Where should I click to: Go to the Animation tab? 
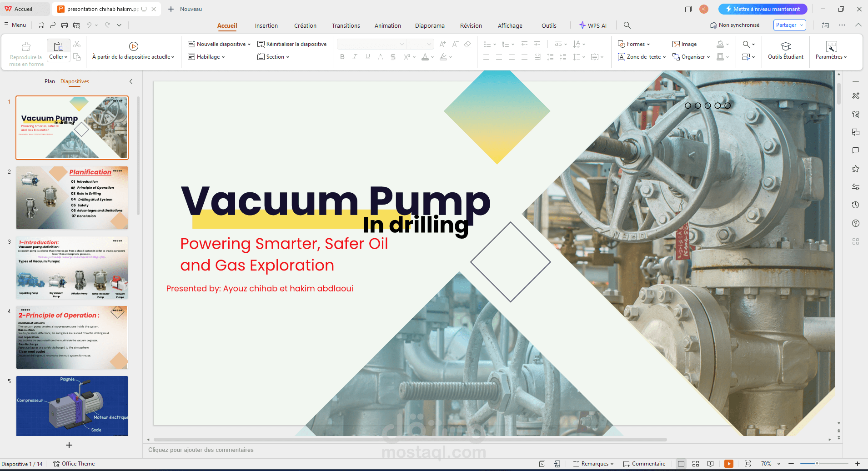(x=388, y=26)
